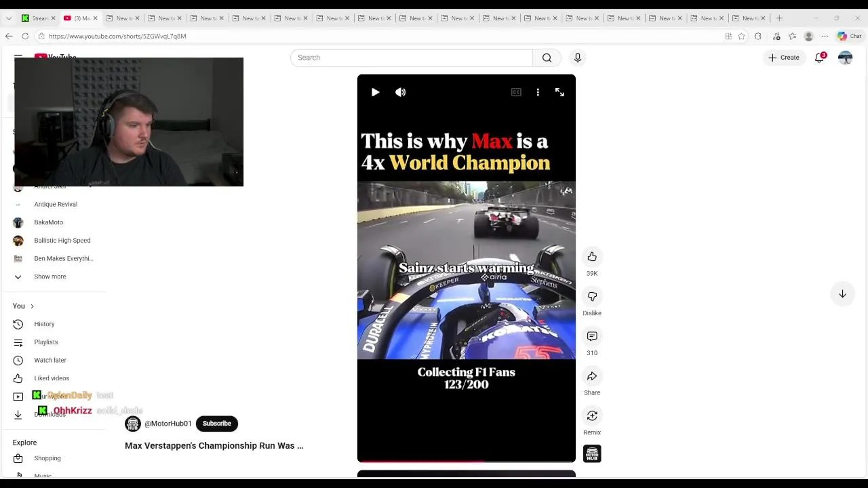Open browser settings and more menu

coord(825,36)
